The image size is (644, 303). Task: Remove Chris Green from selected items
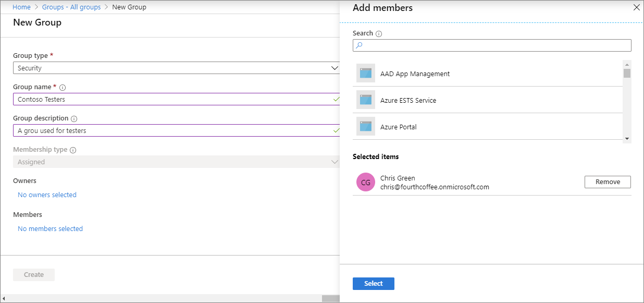(x=607, y=181)
